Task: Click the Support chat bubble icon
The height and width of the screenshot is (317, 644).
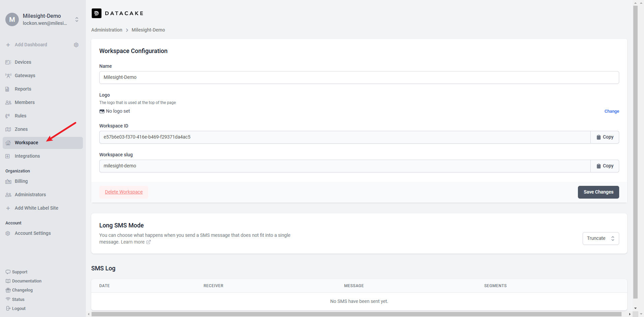Action: pos(8,272)
